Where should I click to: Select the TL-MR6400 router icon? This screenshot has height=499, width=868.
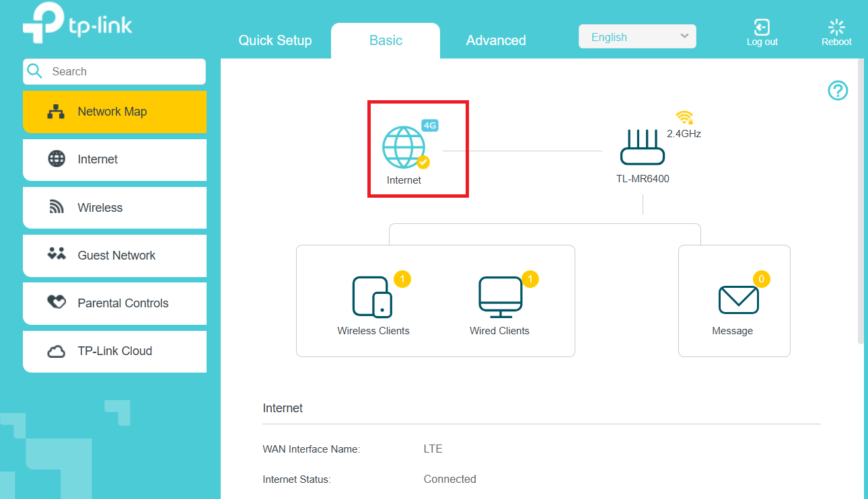642,149
